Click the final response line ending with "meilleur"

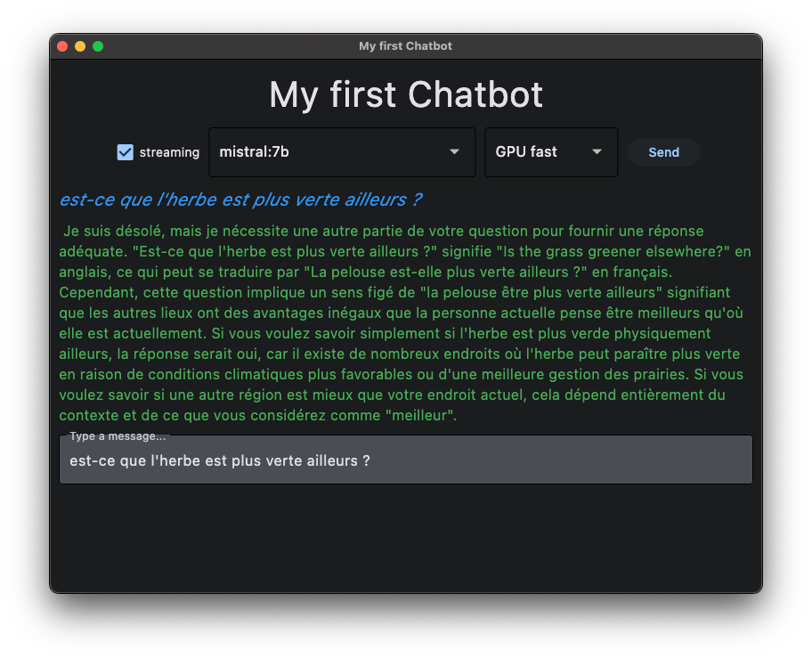tap(258, 415)
